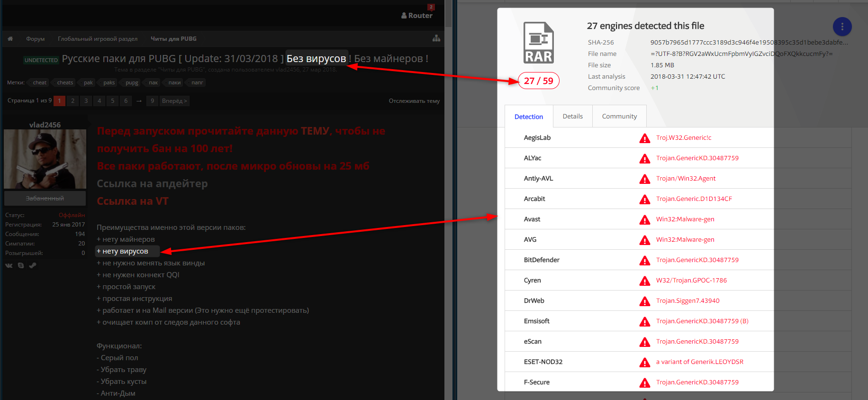Switch to the Community tab
Screen dimensions: 868x400
[619, 116]
